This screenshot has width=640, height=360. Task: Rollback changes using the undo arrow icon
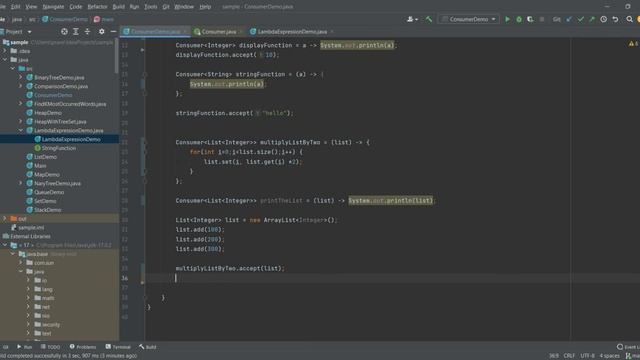click(615, 19)
